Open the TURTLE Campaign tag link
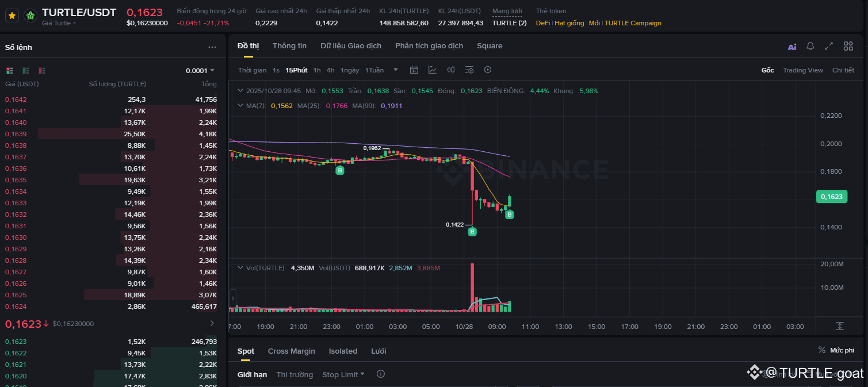This screenshot has width=868, height=387. tap(633, 23)
